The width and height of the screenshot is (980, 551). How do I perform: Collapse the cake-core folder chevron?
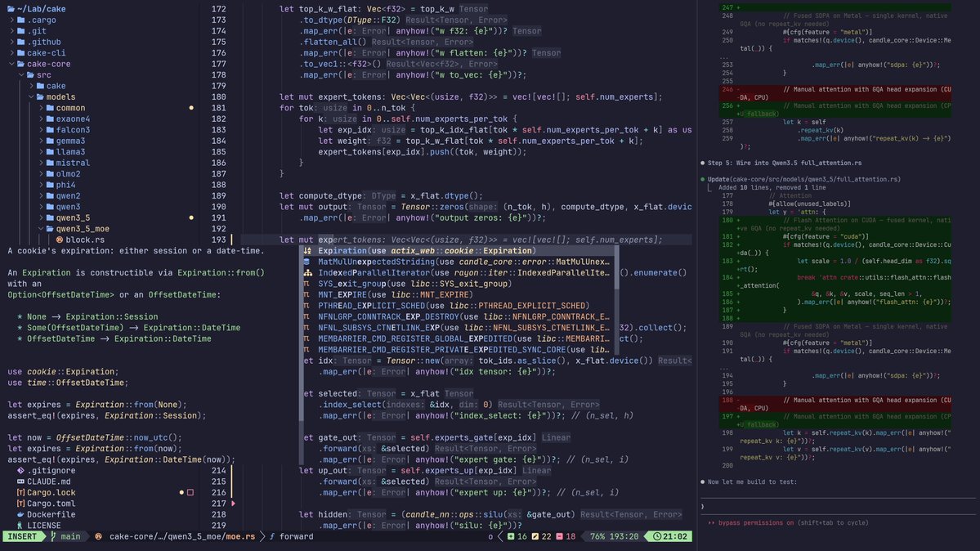pyautogui.click(x=11, y=64)
